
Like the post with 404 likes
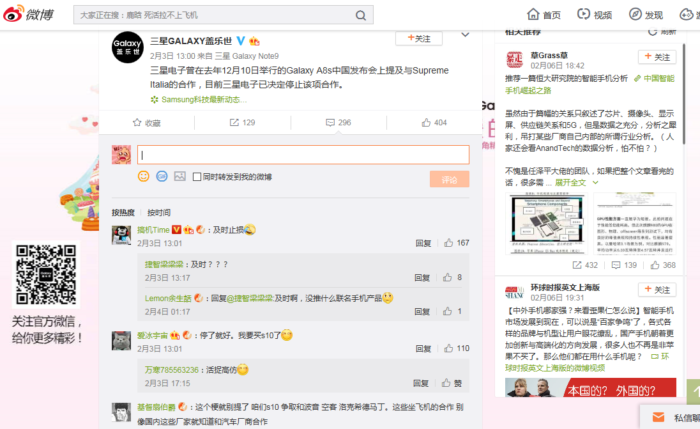click(x=434, y=122)
